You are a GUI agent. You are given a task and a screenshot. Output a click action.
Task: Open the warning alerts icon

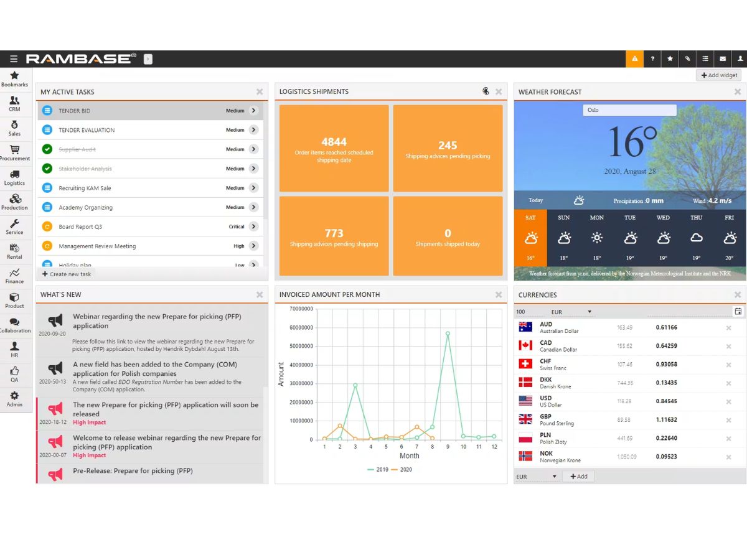click(x=634, y=59)
